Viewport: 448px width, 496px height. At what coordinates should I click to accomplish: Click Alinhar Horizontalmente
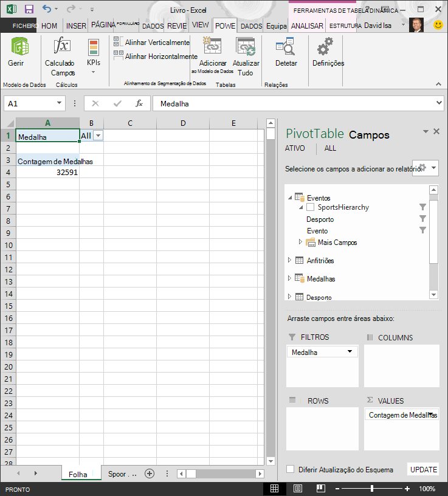click(156, 56)
